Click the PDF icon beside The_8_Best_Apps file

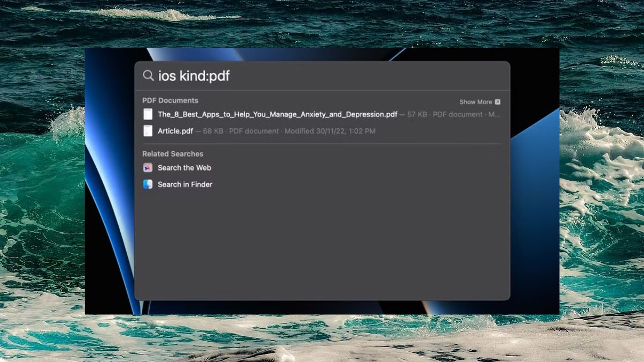(148, 114)
